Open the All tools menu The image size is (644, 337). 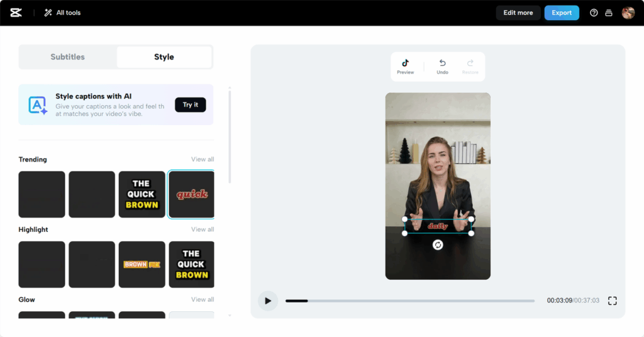point(62,13)
